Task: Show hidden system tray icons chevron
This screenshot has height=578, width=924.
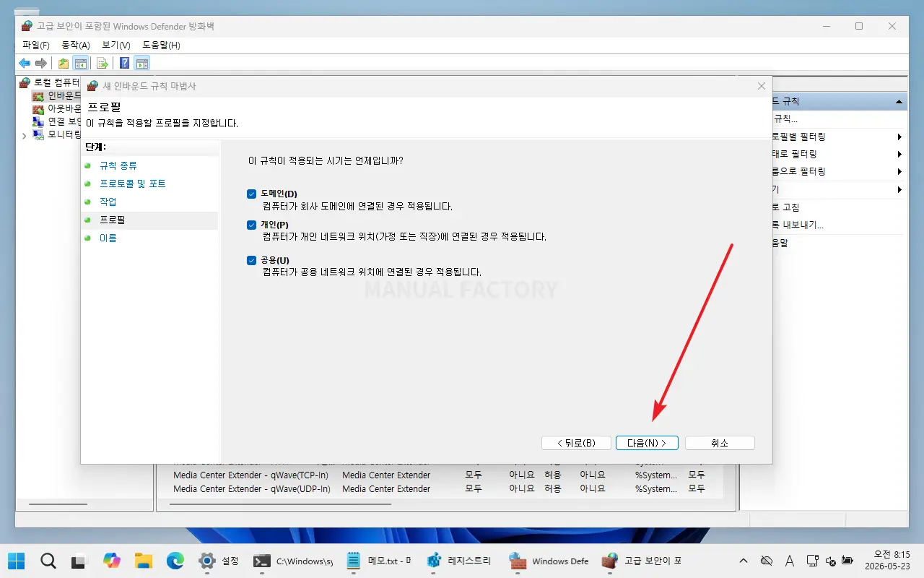Action: (x=743, y=561)
